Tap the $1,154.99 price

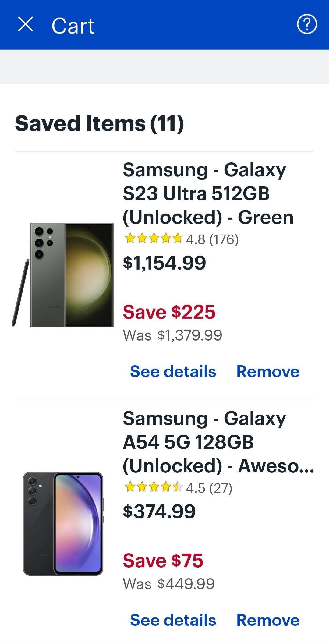(164, 263)
